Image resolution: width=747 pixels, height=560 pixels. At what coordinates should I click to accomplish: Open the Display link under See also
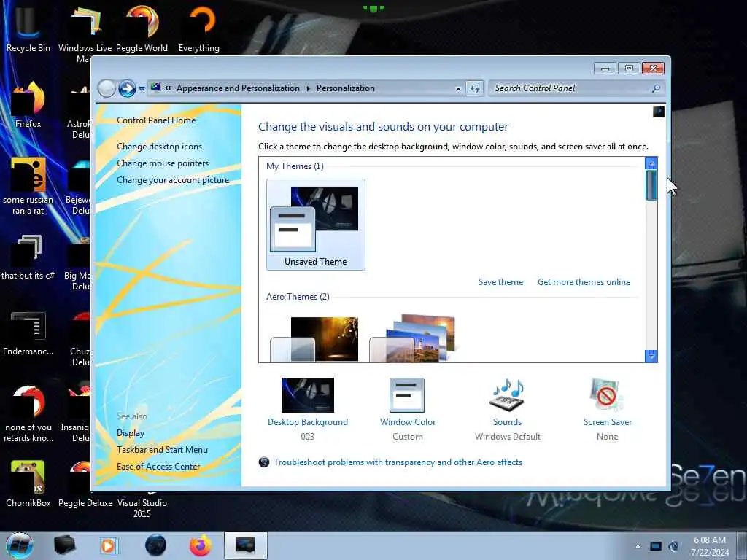130,433
